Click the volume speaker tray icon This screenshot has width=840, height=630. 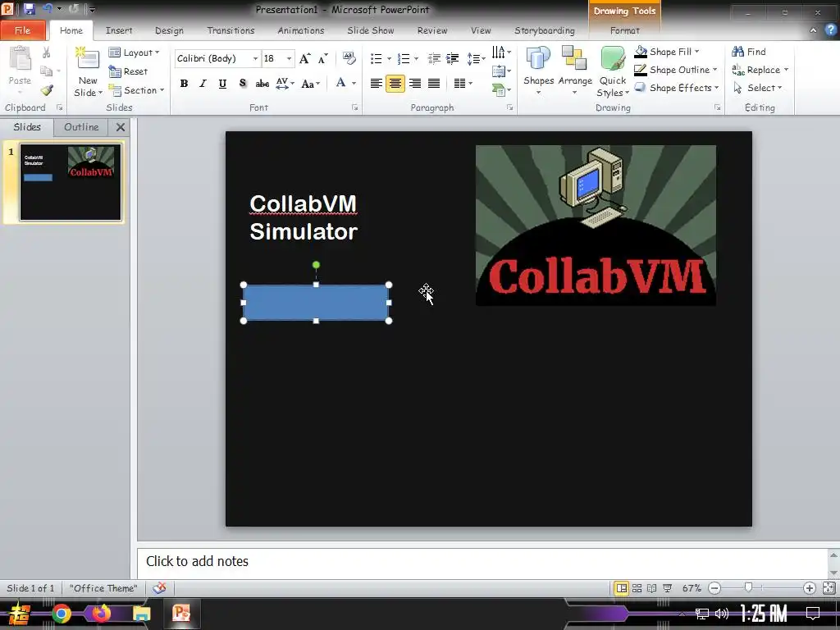(722, 614)
